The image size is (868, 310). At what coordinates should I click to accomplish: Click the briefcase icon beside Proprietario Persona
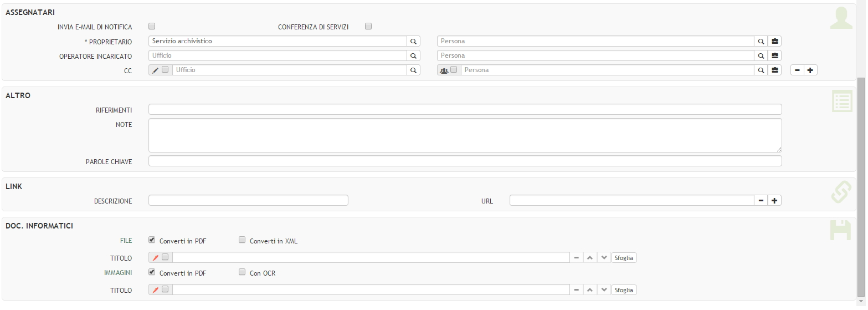775,42
